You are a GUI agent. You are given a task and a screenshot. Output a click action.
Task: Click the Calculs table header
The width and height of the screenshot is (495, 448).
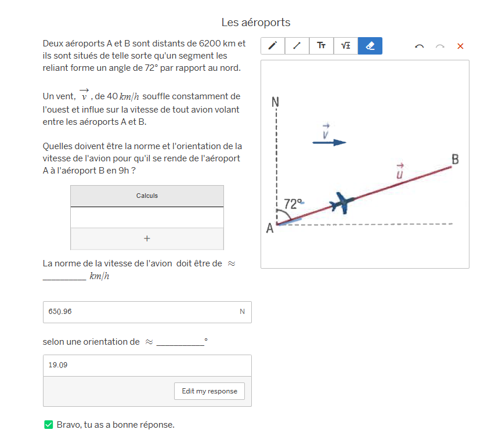(147, 196)
